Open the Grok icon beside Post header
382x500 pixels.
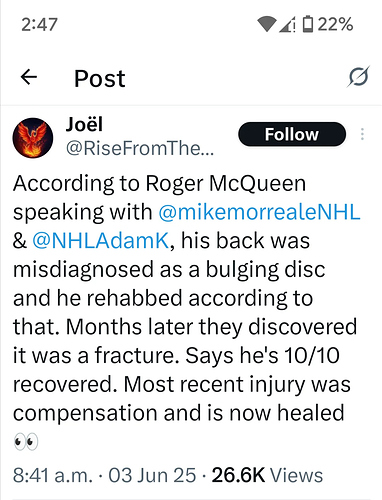coord(358,77)
